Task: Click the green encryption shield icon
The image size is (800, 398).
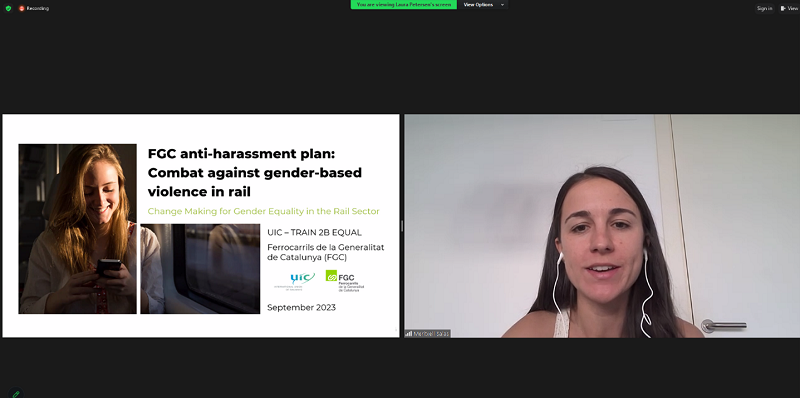Action: tap(8, 8)
